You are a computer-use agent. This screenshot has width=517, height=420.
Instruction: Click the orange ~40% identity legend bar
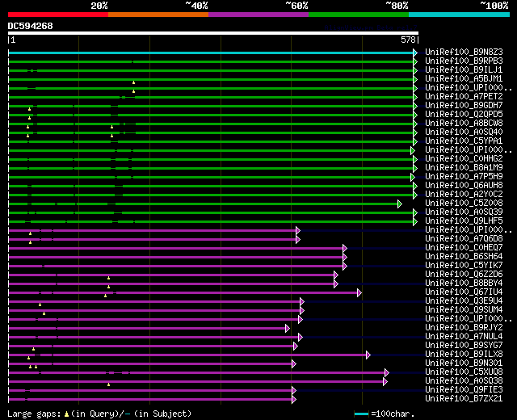point(158,15)
